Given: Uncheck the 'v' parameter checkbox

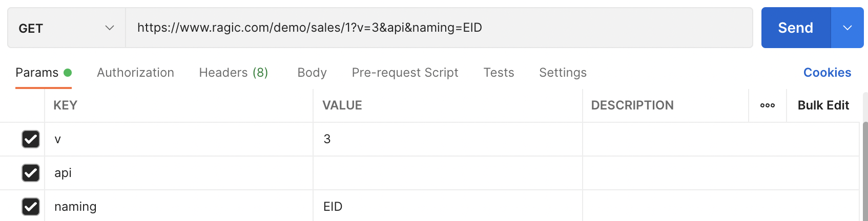Looking at the screenshot, I should click(x=31, y=139).
